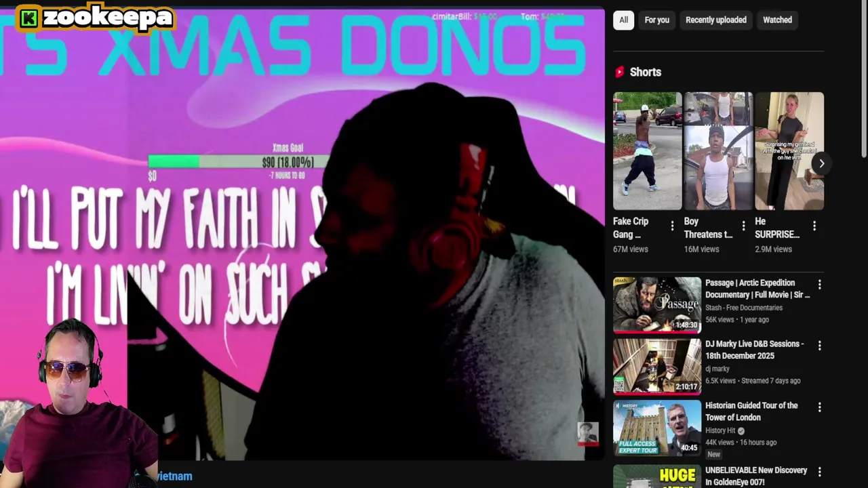Open Tower of London tour thumbnail

tap(657, 428)
